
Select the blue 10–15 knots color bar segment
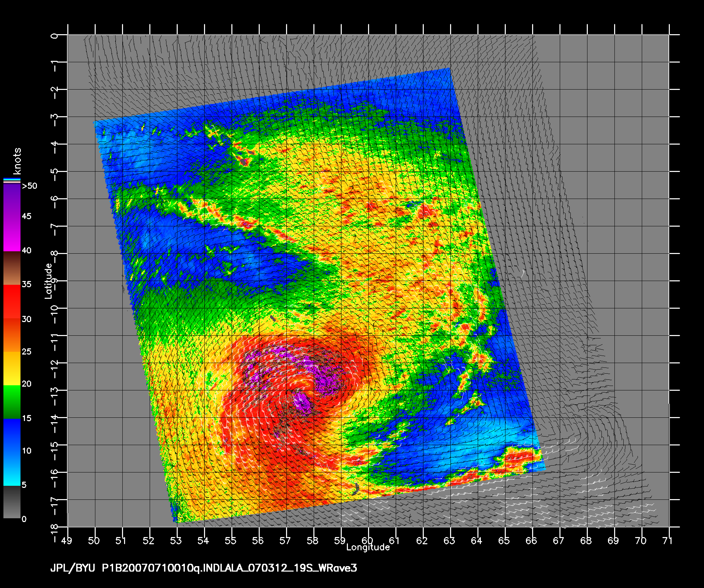click(x=12, y=436)
